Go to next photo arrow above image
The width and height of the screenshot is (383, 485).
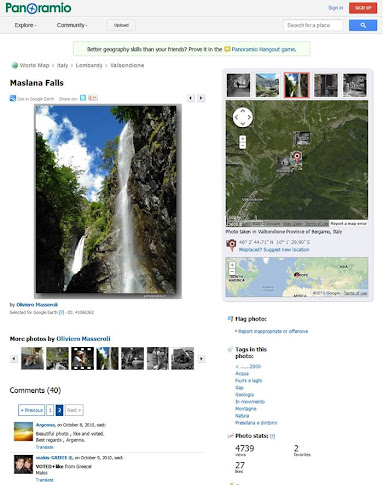(201, 98)
